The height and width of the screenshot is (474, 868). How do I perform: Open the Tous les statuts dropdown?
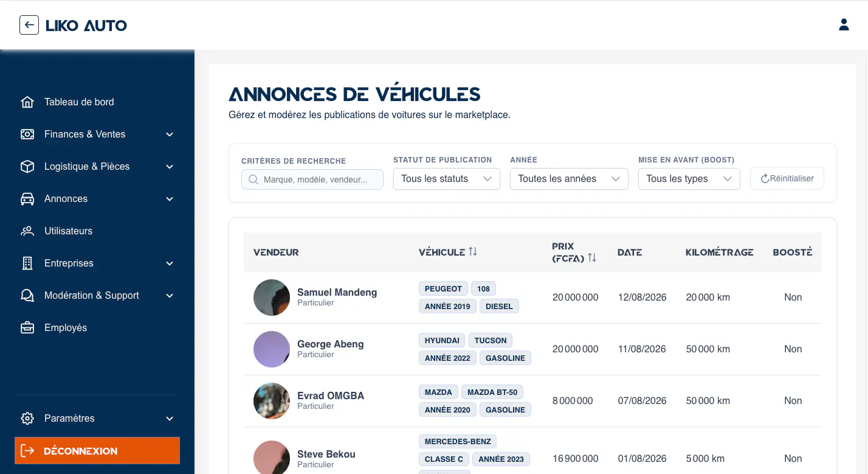click(447, 179)
